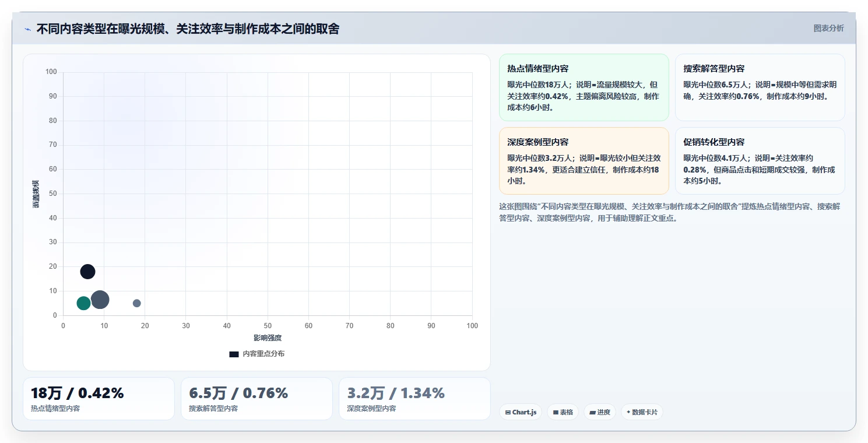Click the Chart.js tag chip

coord(521,412)
